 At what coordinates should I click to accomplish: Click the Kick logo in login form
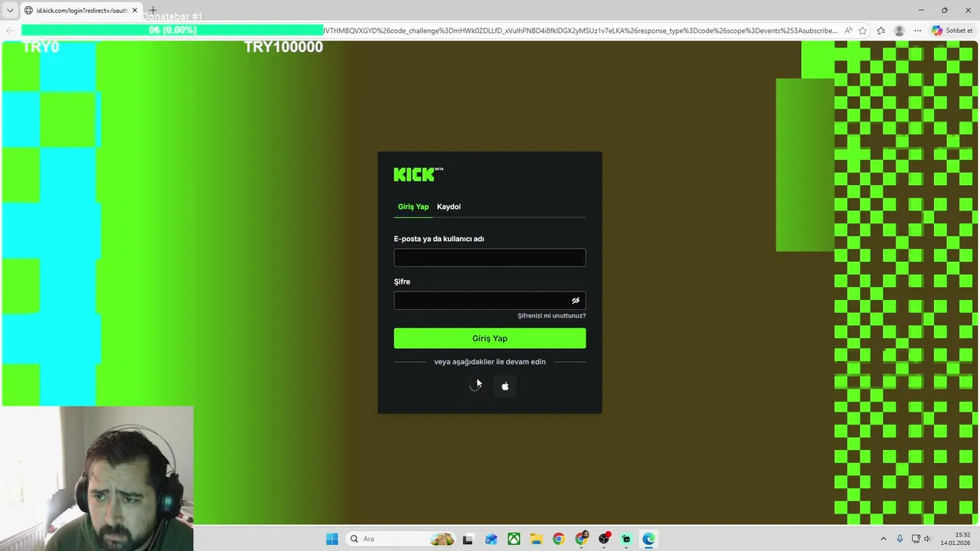pos(418,174)
